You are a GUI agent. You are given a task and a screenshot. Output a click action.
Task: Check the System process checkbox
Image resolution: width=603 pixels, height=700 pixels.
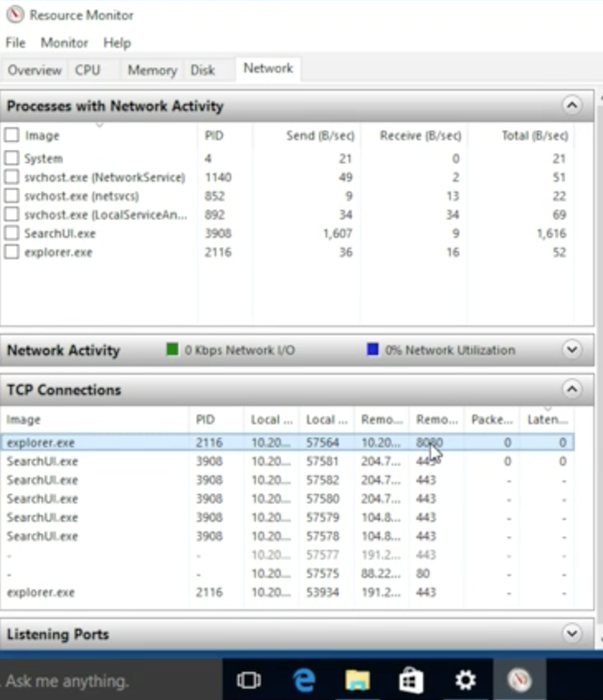click(x=12, y=158)
